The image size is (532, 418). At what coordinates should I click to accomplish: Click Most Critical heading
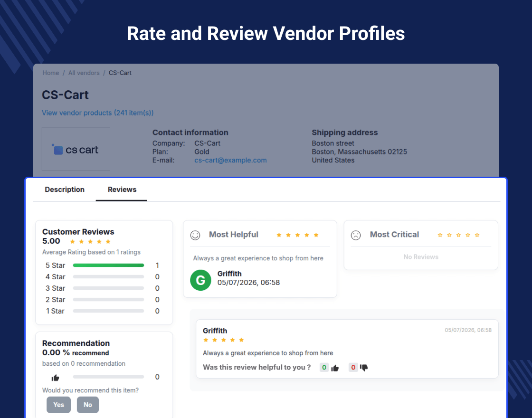(394, 235)
